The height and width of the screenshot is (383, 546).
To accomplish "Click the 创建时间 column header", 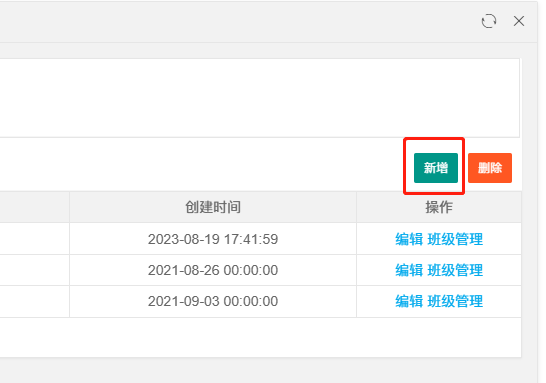I will tap(213, 207).
